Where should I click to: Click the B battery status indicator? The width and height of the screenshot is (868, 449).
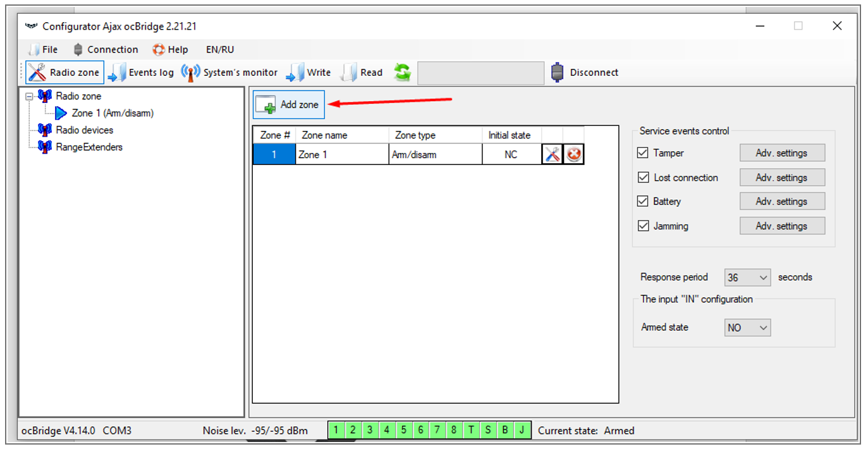(504, 431)
